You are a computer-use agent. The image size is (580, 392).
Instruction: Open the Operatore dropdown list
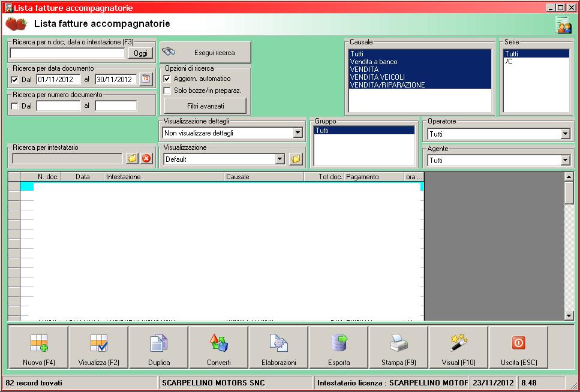tap(565, 134)
